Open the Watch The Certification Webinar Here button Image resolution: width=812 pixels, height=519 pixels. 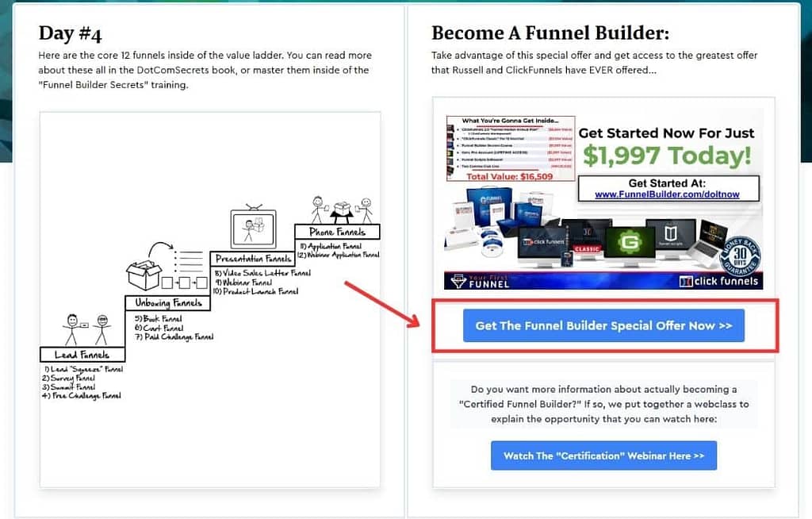[x=603, y=456]
